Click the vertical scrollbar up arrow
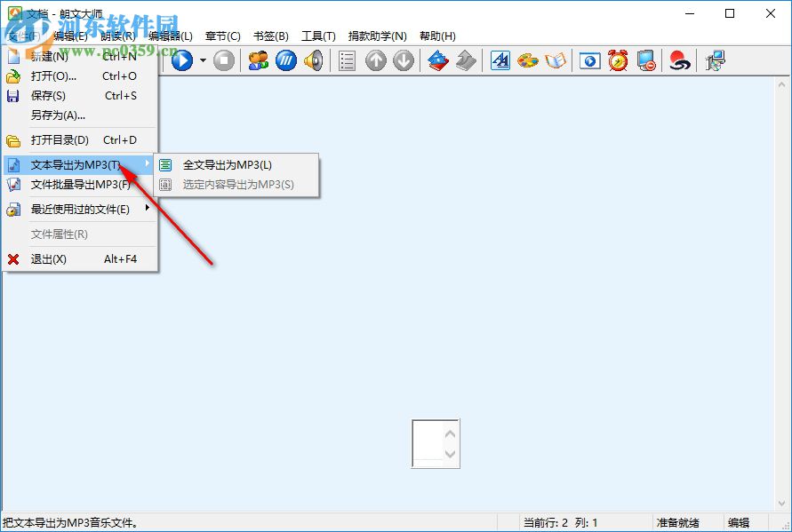Viewport: 792px width, 532px height. click(x=782, y=84)
